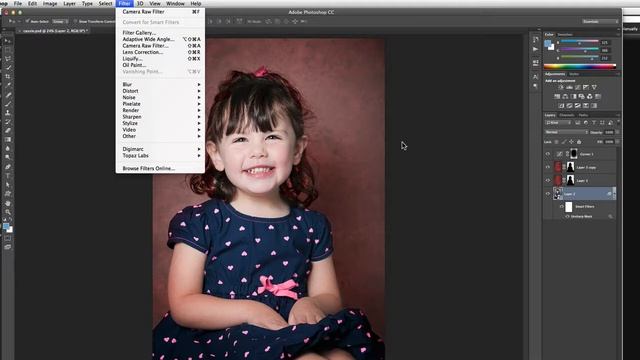Select the Gradient tool
The image size is (640, 360).
(8, 140)
